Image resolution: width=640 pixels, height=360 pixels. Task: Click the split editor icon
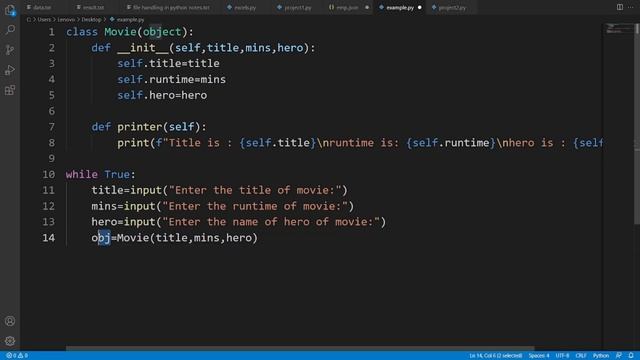point(620,7)
